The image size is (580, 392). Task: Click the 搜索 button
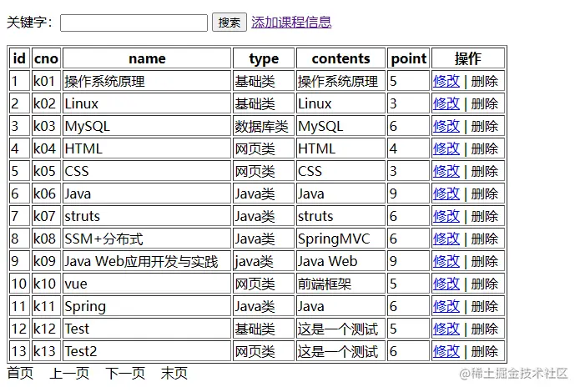[x=229, y=23]
